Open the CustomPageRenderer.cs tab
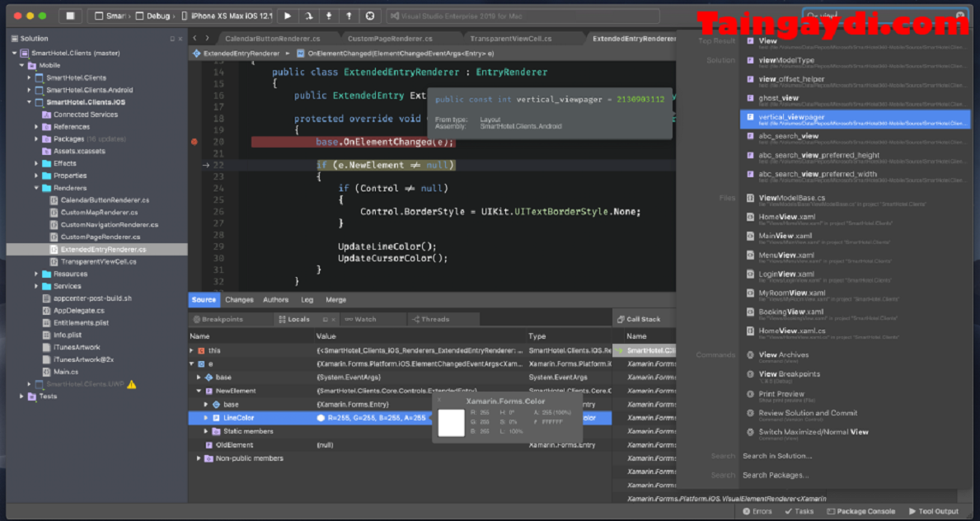The height and width of the screenshot is (521, 980). (390, 39)
